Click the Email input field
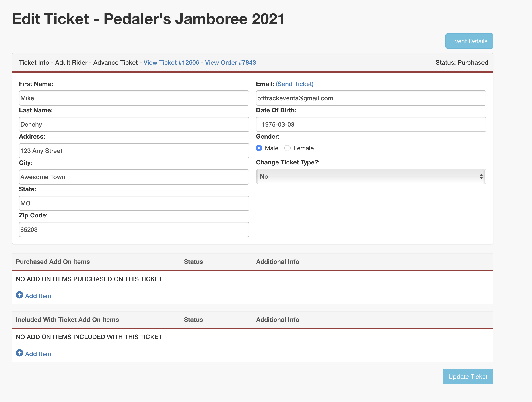This screenshot has width=532, height=402. pyautogui.click(x=371, y=98)
